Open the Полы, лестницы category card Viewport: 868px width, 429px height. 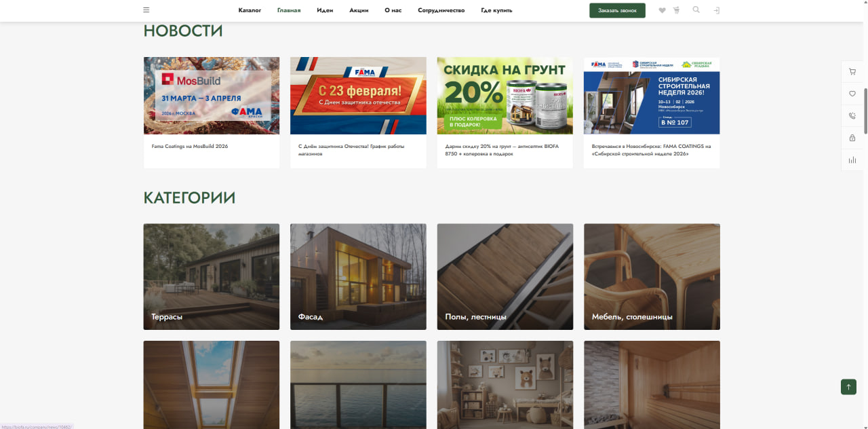(x=505, y=277)
